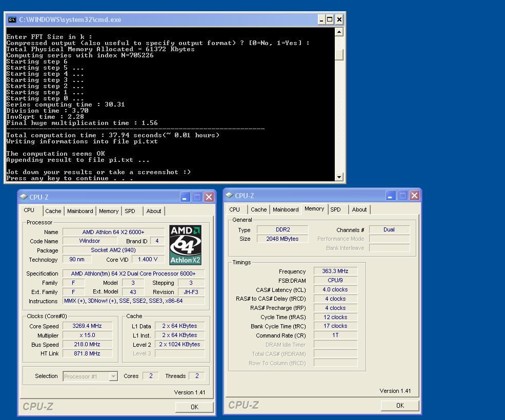The height and width of the screenshot is (420, 505).
Task: Open Cache tab in right CPU-Z
Action: pyautogui.click(x=258, y=209)
